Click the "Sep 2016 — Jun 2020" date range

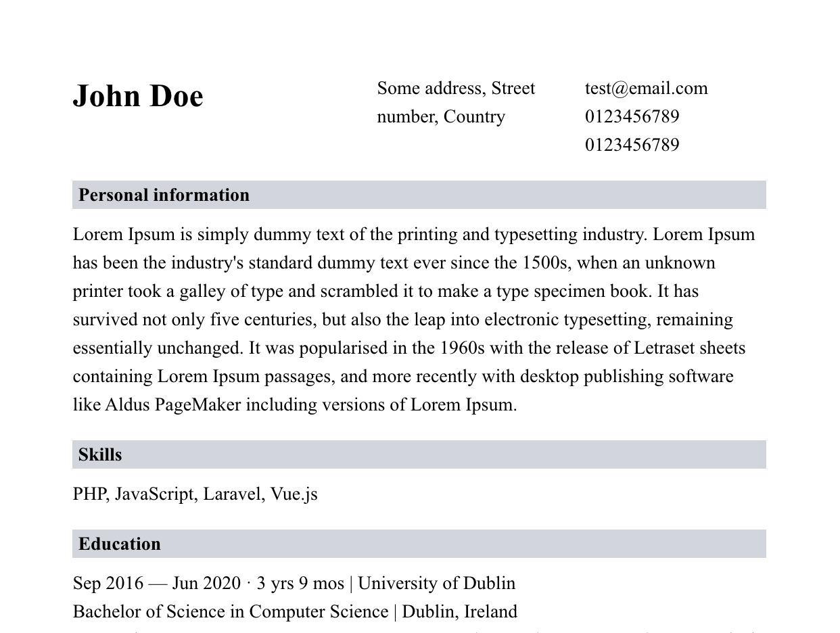coord(156,584)
